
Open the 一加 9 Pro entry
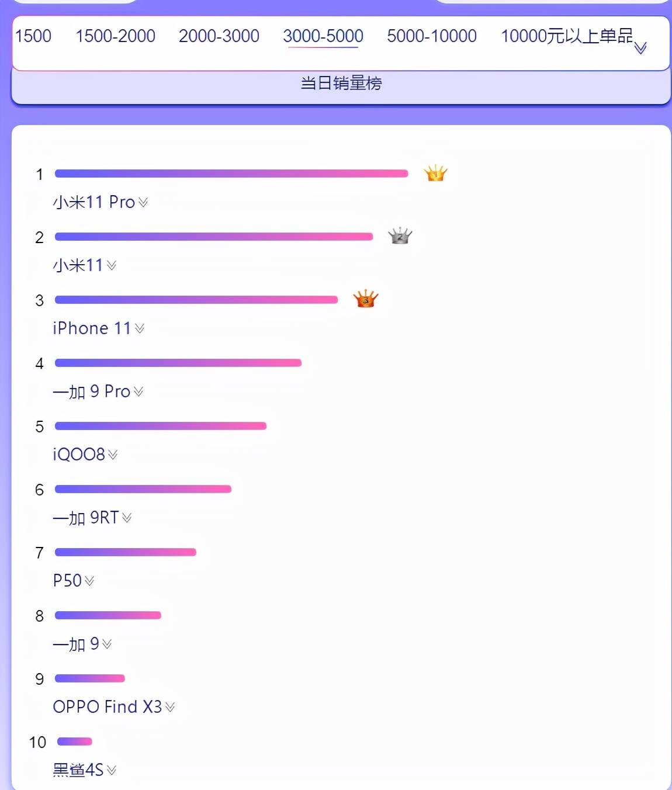tap(91, 391)
